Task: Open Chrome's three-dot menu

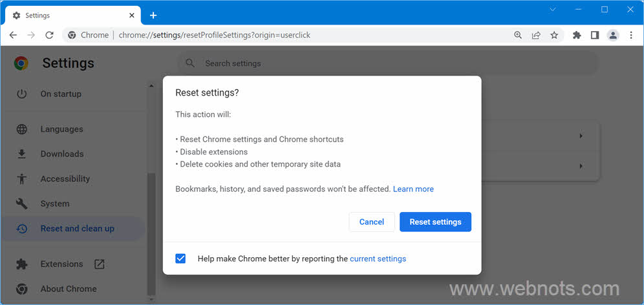Action: [x=631, y=36]
